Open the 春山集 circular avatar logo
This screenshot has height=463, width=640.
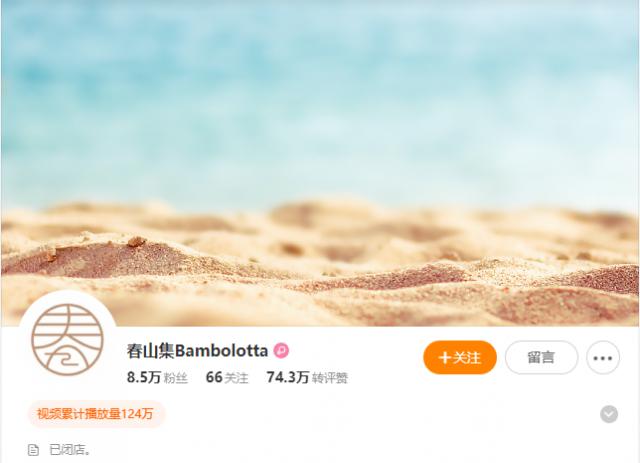coord(67,339)
